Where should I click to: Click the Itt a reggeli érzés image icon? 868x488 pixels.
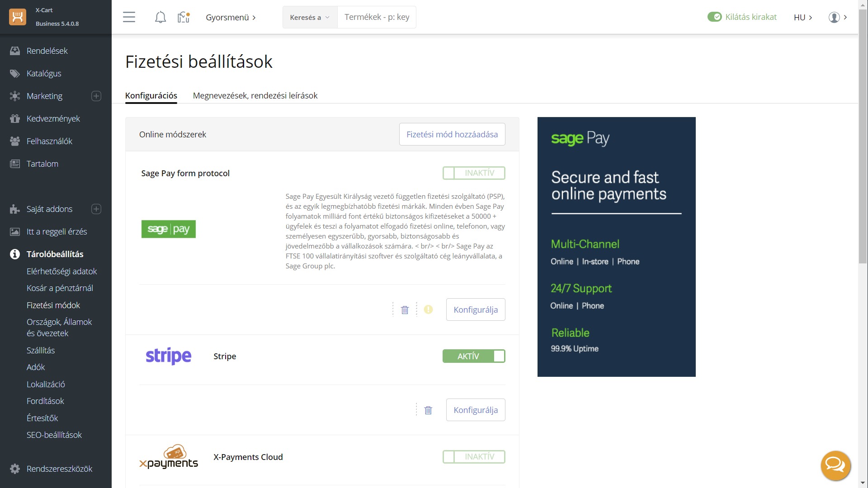click(15, 231)
